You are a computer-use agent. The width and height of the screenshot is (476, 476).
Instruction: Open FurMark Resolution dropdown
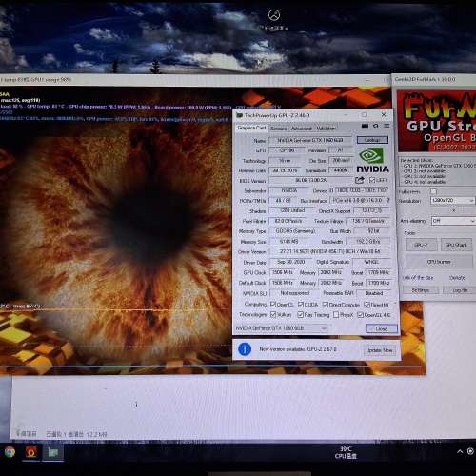pos(452,200)
